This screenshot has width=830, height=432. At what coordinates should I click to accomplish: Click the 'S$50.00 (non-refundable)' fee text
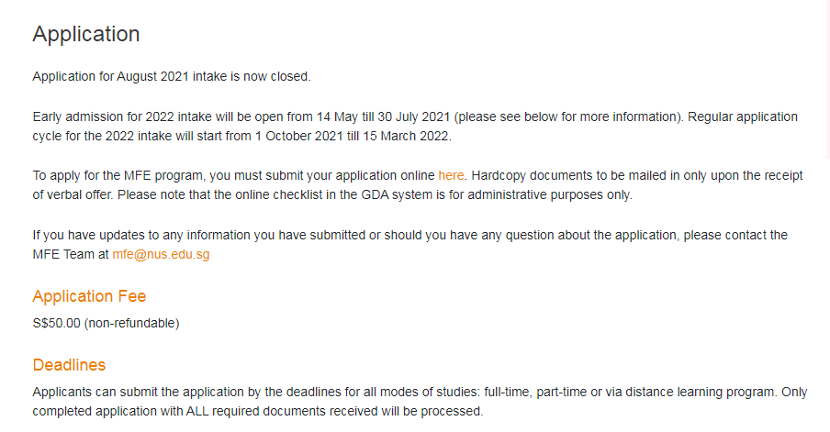pyautogui.click(x=106, y=323)
